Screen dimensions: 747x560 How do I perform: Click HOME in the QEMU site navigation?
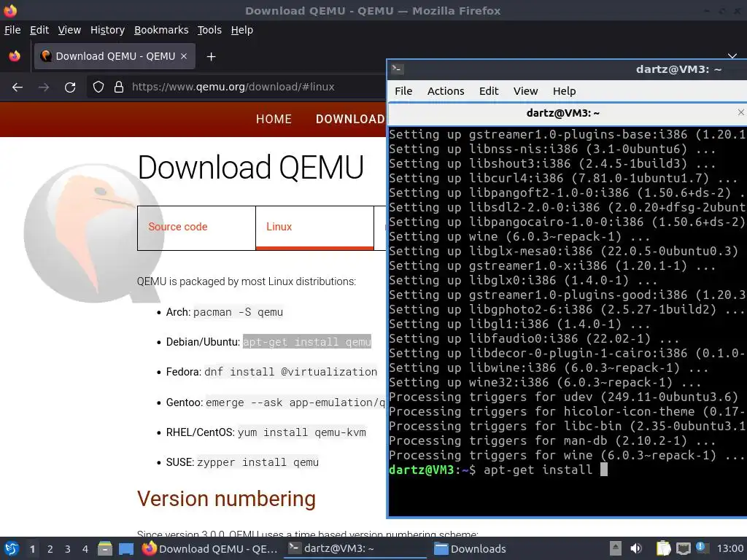point(274,119)
